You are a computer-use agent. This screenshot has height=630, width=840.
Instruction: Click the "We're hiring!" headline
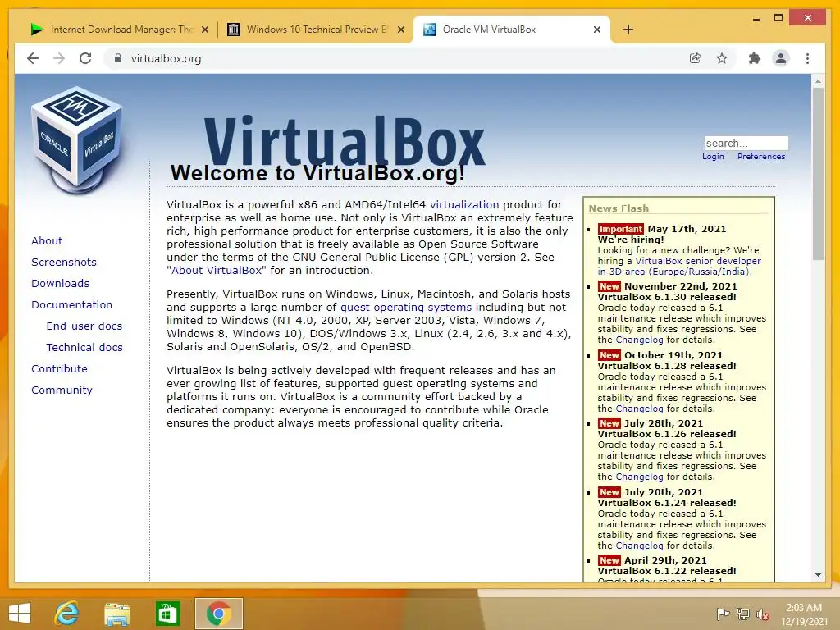click(x=631, y=240)
